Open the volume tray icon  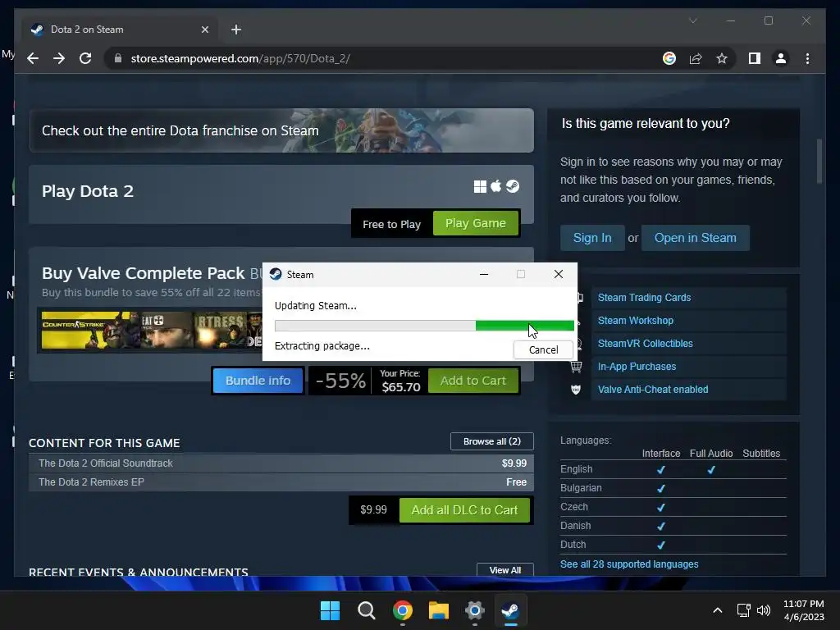tap(764, 610)
